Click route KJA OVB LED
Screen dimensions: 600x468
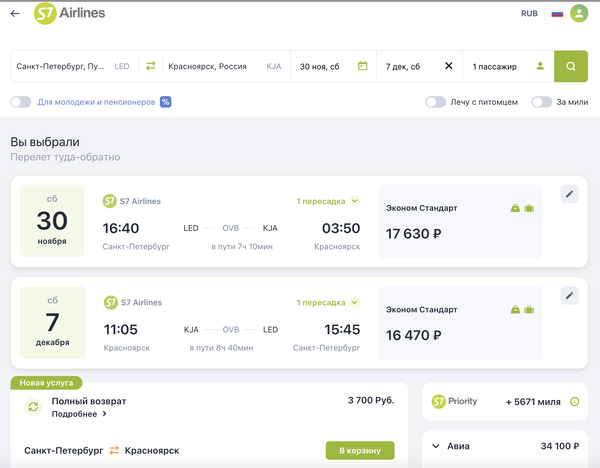pos(231,329)
